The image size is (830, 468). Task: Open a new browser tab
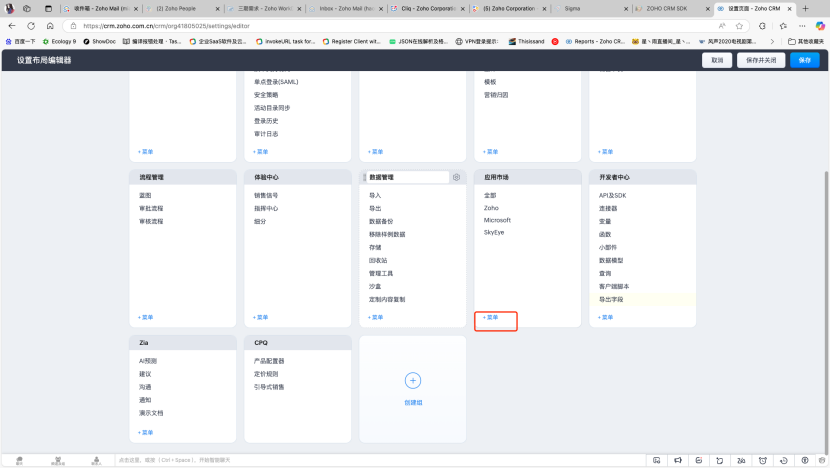pos(805,8)
